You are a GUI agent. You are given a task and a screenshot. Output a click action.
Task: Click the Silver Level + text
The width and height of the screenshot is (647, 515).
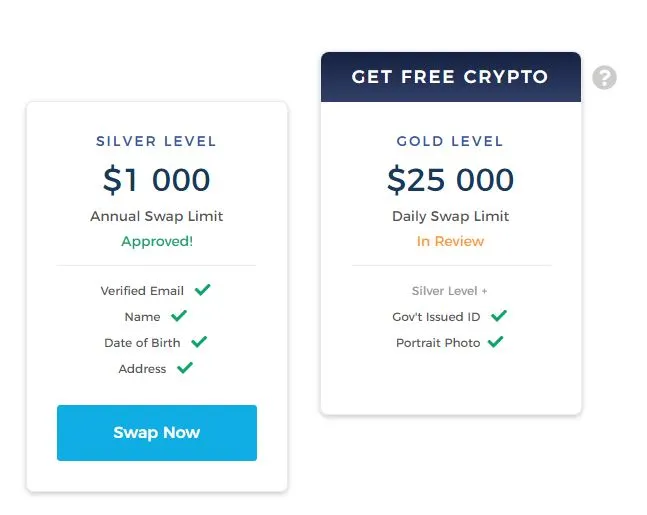pos(449,291)
